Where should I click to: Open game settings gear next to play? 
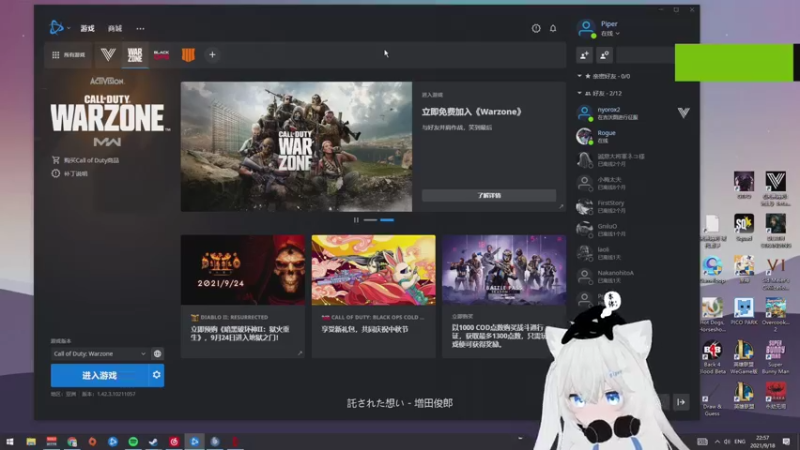(x=157, y=375)
